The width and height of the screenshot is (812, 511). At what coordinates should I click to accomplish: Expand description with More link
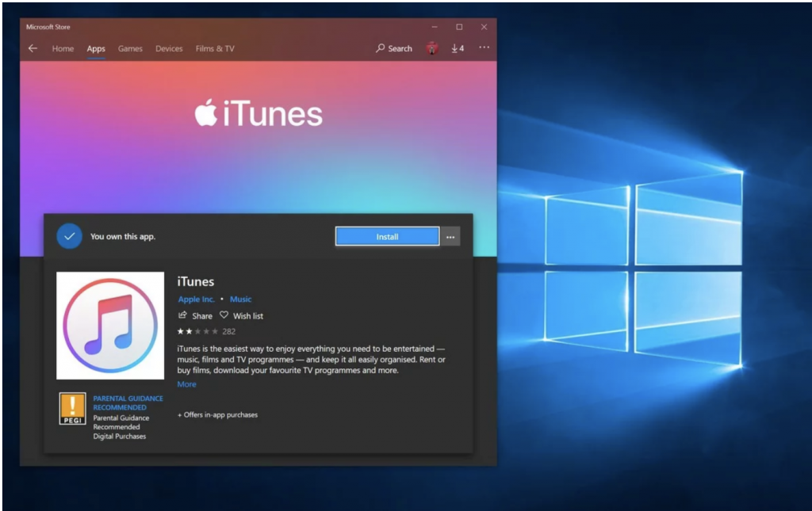coord(186,383)
